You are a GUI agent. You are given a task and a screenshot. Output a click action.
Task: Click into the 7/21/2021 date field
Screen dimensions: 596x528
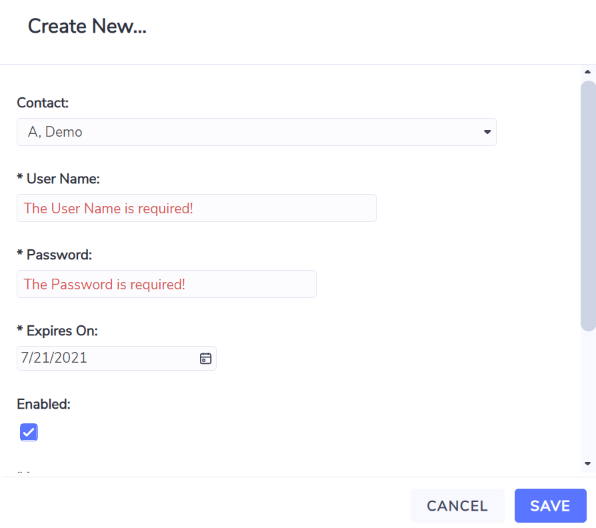click(x=117, y=358)
